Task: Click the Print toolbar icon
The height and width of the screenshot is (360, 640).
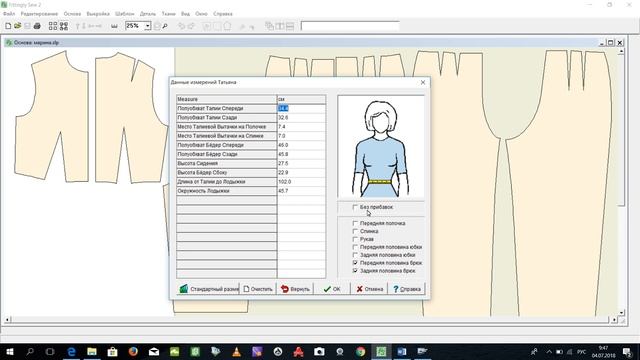Action: [x=37, y=26]
